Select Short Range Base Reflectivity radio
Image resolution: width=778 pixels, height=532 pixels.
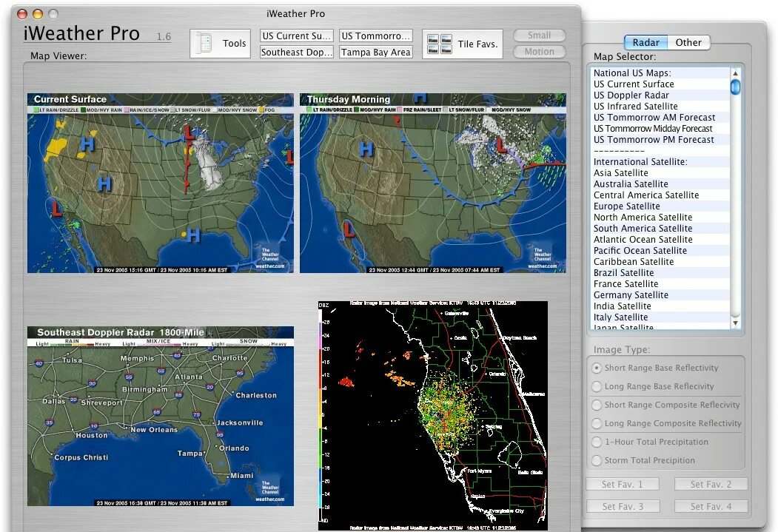(597, 368)
